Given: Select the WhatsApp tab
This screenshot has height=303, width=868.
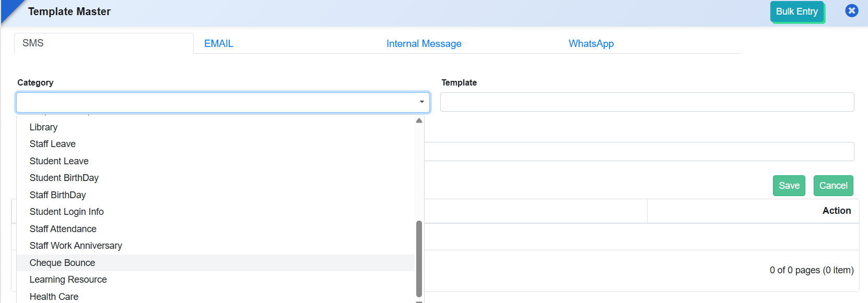Looking at the screenshot, I should coord(591,44).
